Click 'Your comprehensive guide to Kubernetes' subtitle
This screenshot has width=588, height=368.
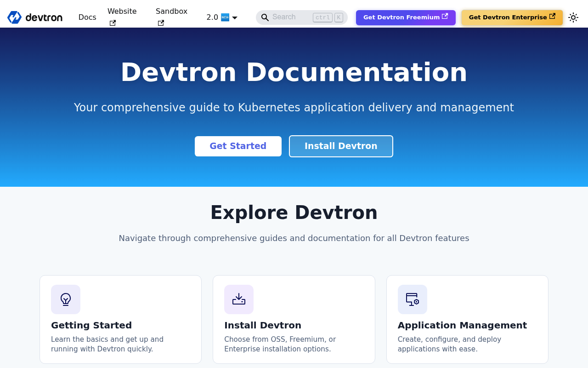pos(294,108)
